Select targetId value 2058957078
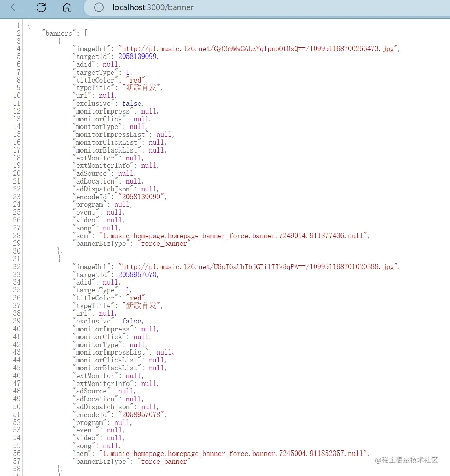Image resolution: width=450 pixels, height=476 pixels. 137,275
